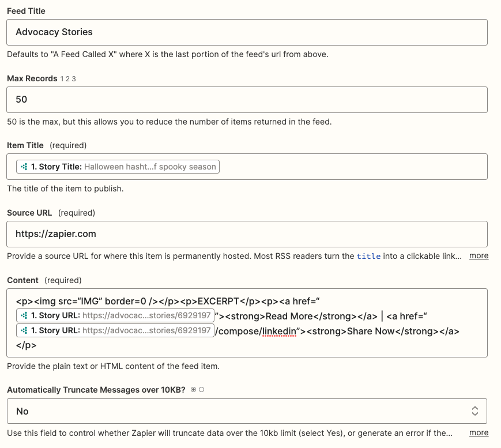
Task: Select the second Story URL mapped pill
Action: click(x=115, y=330)
